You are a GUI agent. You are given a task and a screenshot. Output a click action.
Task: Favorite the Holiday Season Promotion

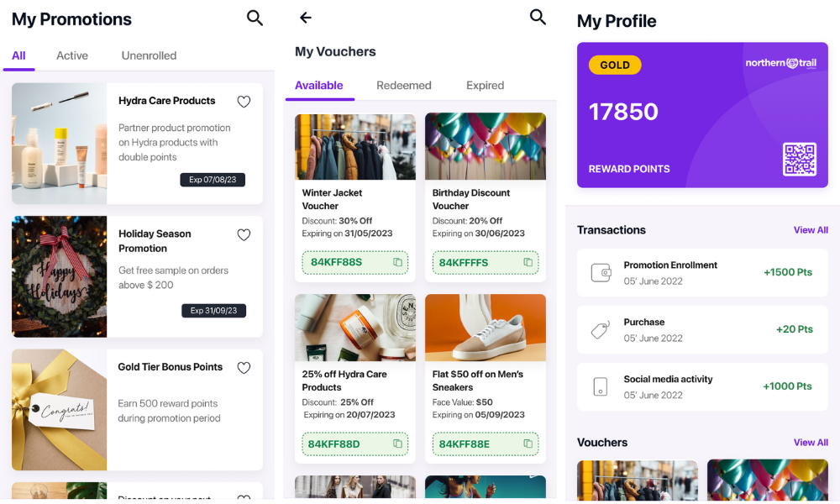pyautogui.click(x=244, y=234)
